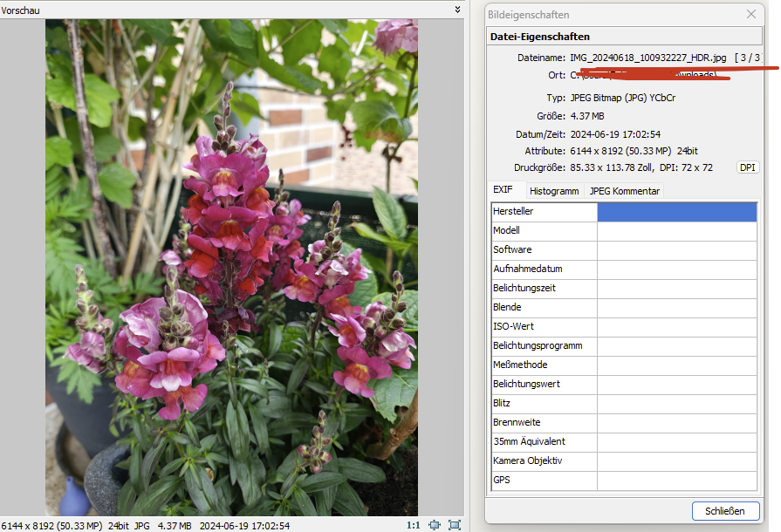Click the highlighted Hersteller value cell

click(x=676, y=212)
